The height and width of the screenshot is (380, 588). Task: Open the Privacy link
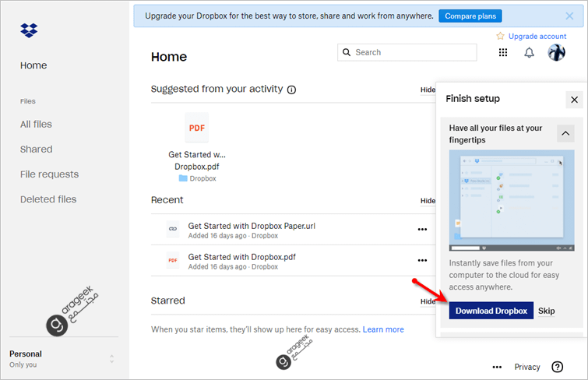coord(527,367)
